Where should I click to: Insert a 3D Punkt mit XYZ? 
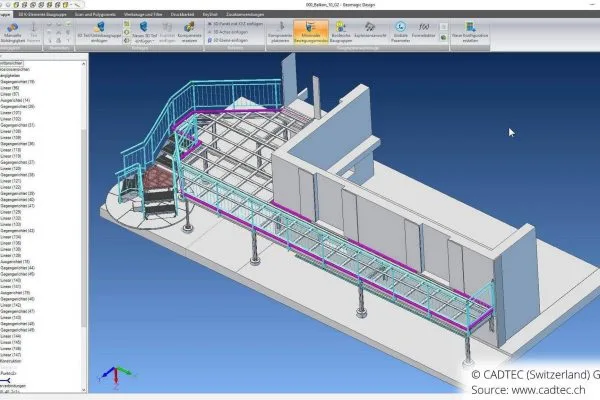(x=235, y=24)
